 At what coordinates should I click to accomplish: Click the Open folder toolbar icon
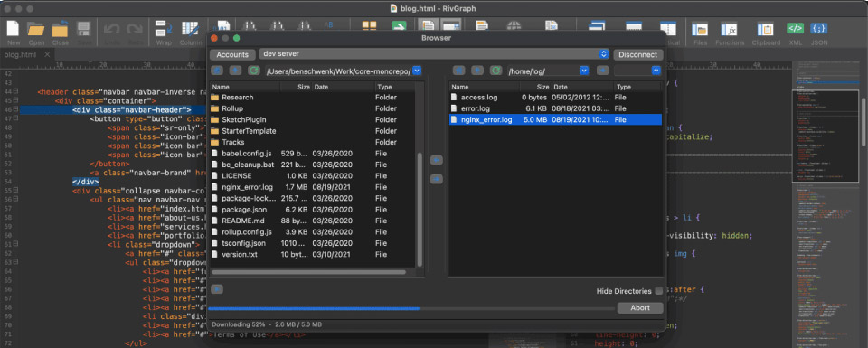(x=36, y=29)
